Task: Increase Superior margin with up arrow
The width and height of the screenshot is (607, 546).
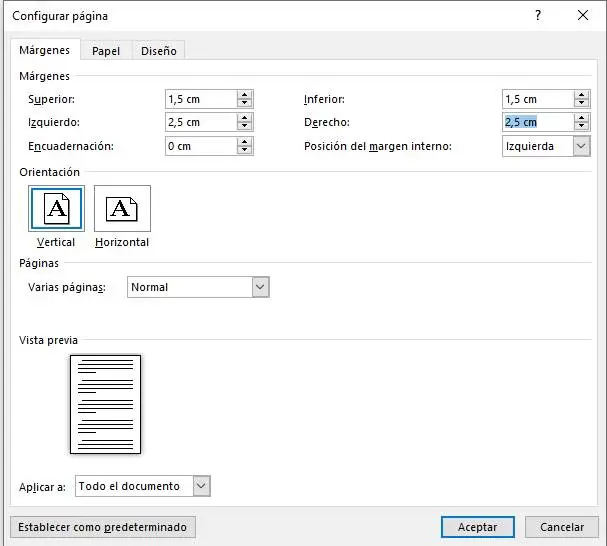Action: (244, 95)
